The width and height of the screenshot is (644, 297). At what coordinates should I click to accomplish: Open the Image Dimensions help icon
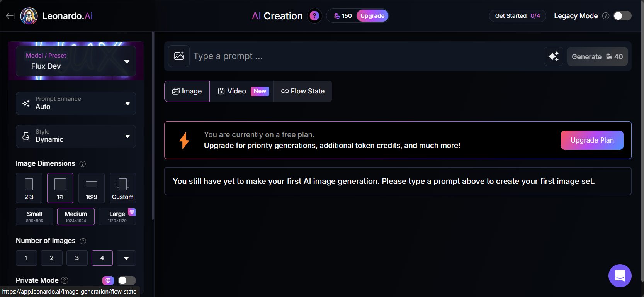click(x=82, y=164)
